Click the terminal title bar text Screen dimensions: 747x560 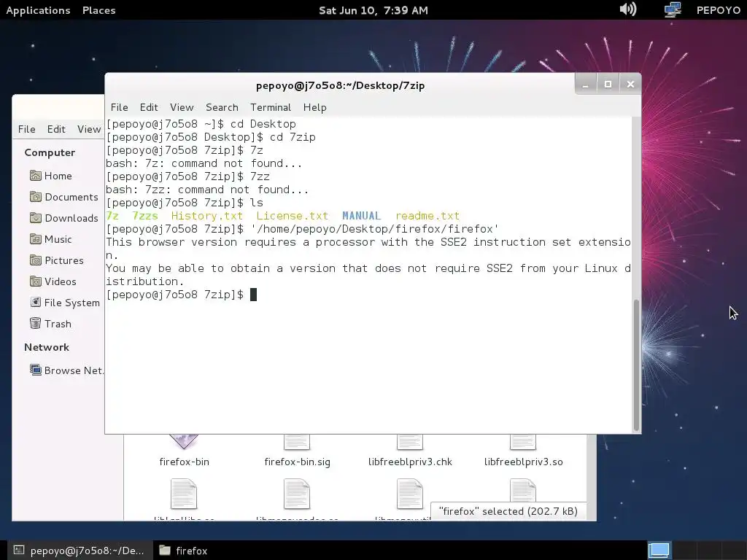coord(340,85)
